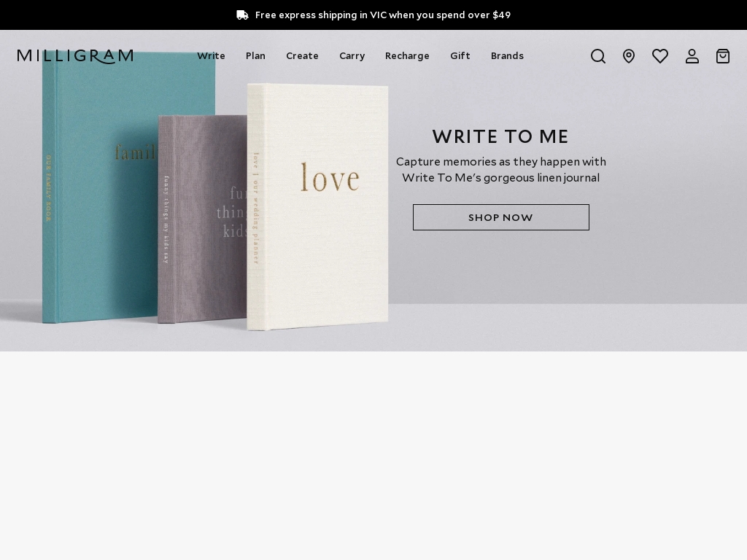Click the free express shipping banner link
Image resolution: width=747 pixels, height=560 pixels.
(382, 15)
